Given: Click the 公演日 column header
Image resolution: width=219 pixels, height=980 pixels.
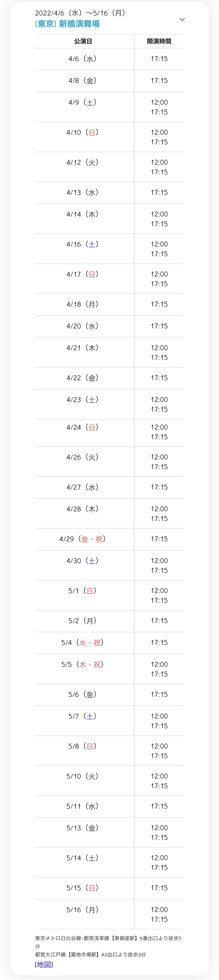Looking at the screenshot, I should pos(83,41).
